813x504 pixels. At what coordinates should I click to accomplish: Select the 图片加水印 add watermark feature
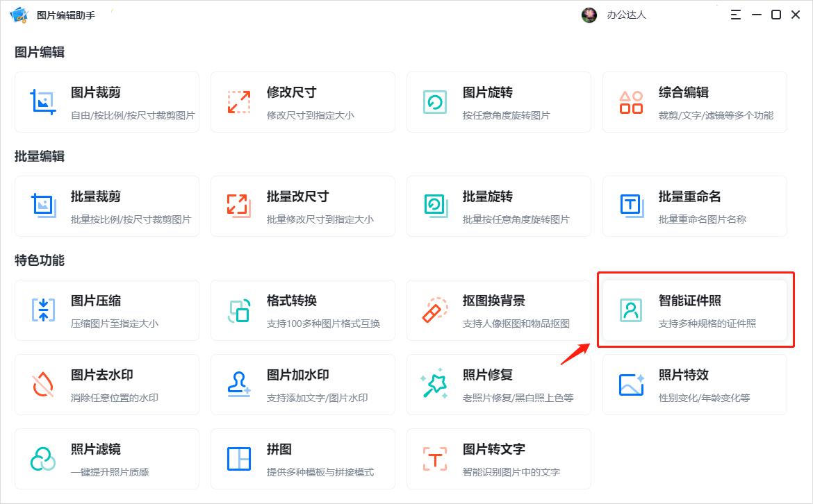pos(303,384)
